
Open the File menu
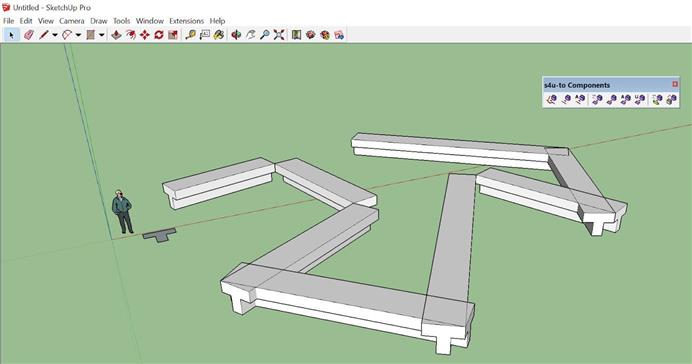8,21
